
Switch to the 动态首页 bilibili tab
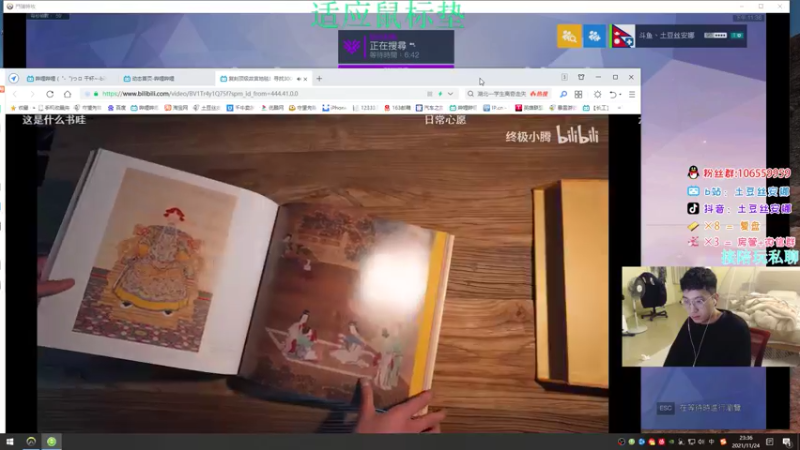point(149,79)
